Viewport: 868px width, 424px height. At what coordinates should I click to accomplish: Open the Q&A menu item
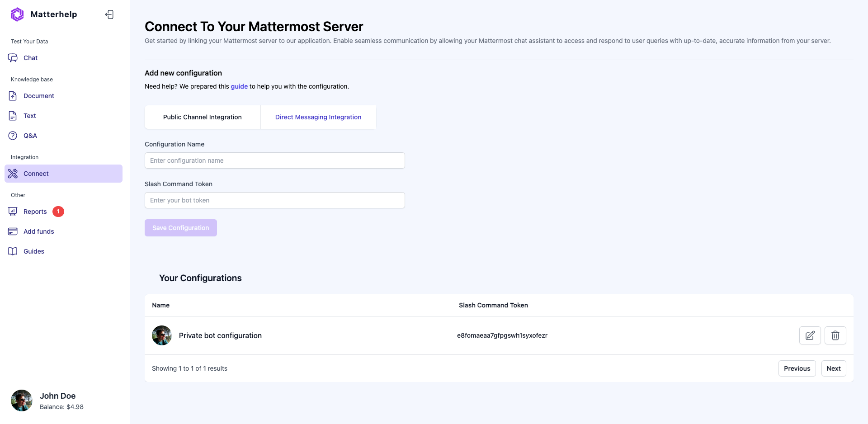coord(63,136)
